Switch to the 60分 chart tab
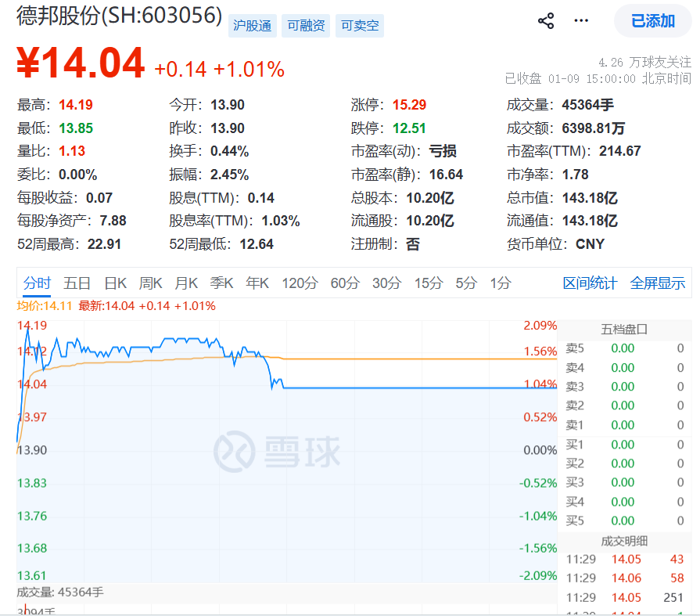 [x=345, y=283]
